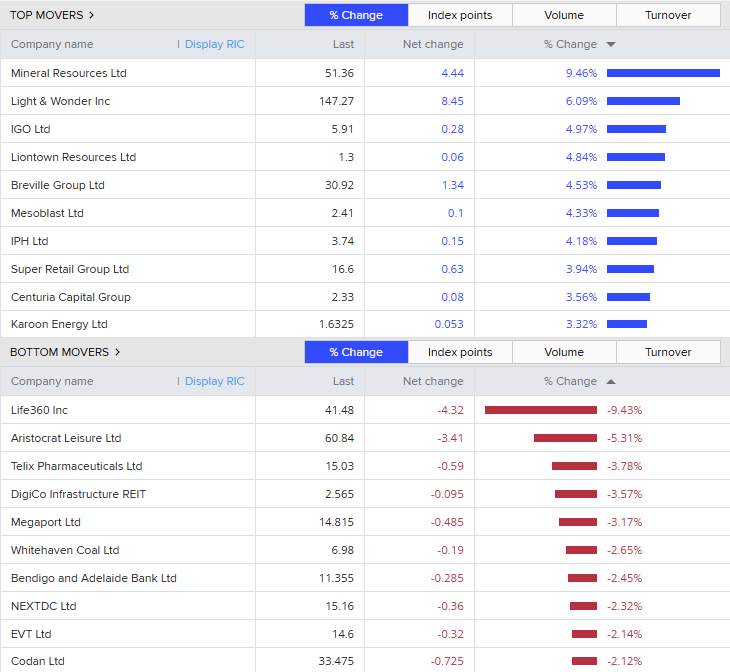Viewport: 730px width, 672px height.
Task: Sort Top Movers by Last column header
Action: pos(343,44)
